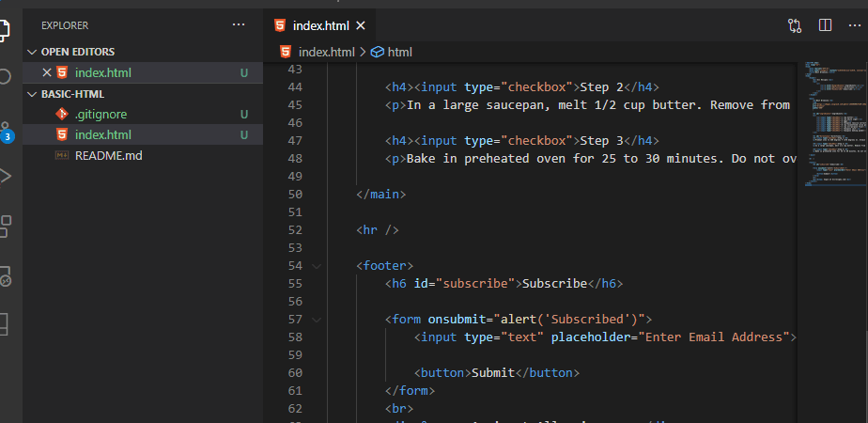Close index.html from Open Editors list
The image size is (868, 423).
(47, 72)
